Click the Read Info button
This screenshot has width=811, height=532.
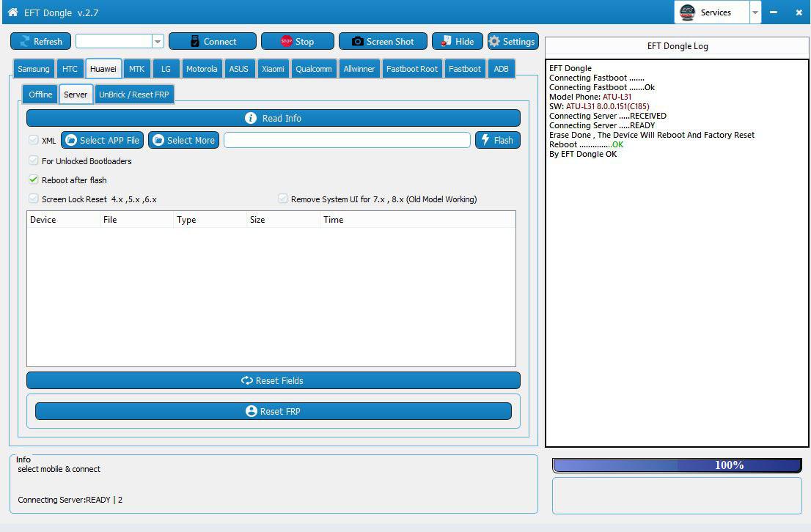273,118
